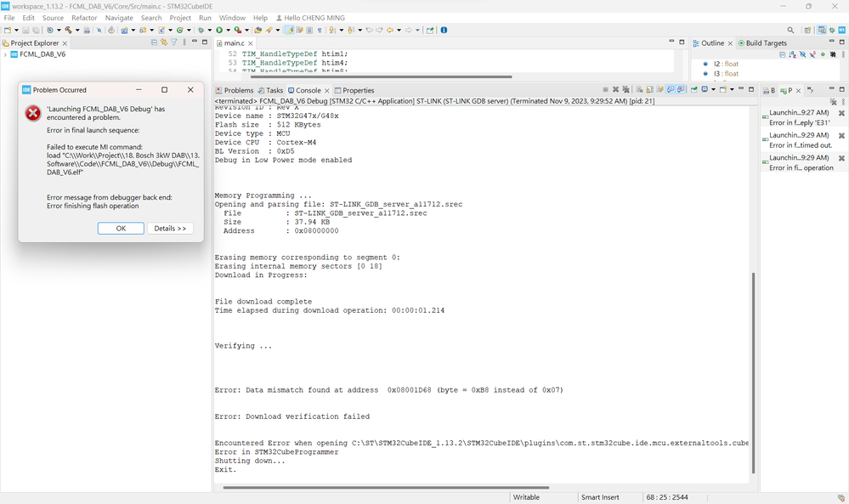Click 'Error: Download verification failed' console line
Screen dimensions: 849x504
click(291, 416)
